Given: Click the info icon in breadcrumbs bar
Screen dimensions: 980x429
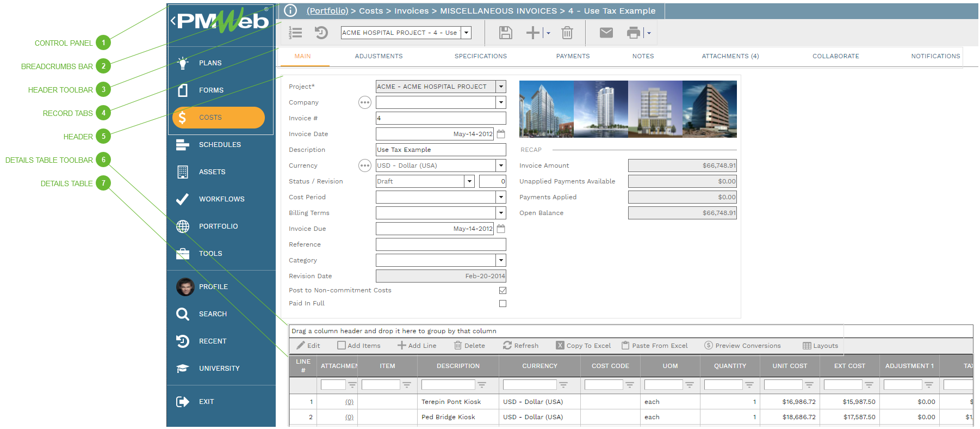Looking at the screenshot, I should tap(290, 10).
